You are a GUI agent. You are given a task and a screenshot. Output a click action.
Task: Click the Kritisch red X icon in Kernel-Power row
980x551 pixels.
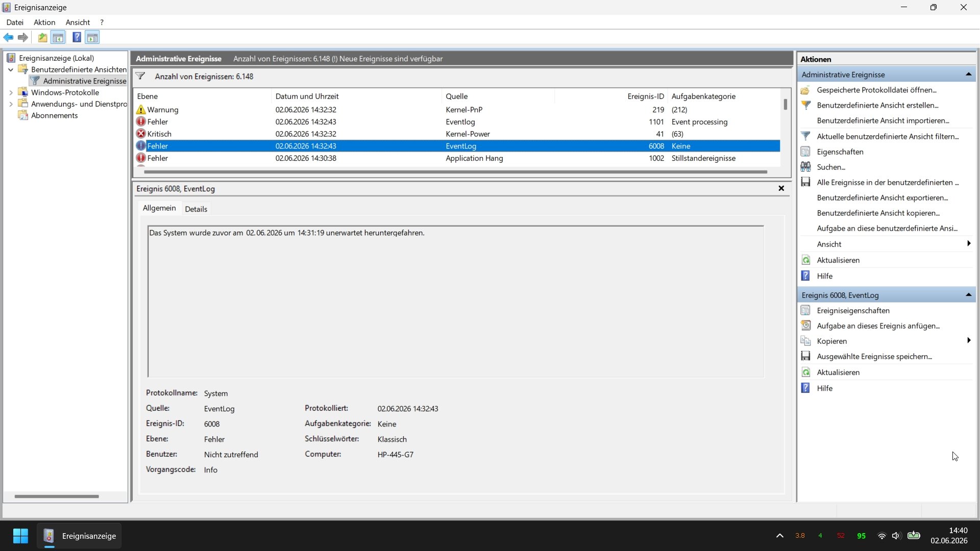[141, 134]
